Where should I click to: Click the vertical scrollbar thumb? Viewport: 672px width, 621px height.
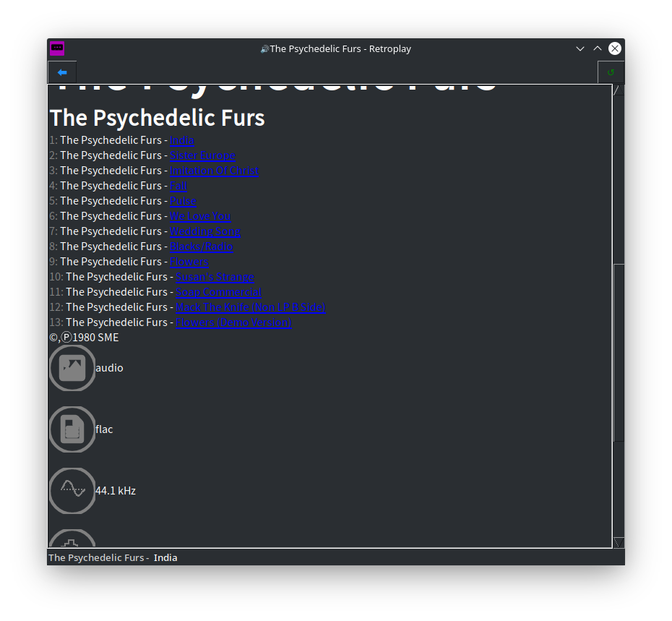[x=619, y=353]
